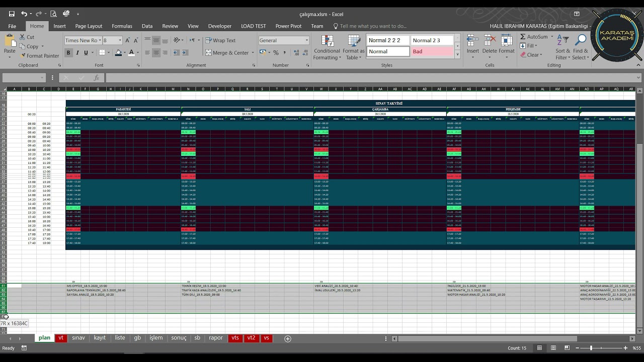Apply the fill color paint bucket
The height and width of the screenshot is (362, 644).
coord(118,52)
